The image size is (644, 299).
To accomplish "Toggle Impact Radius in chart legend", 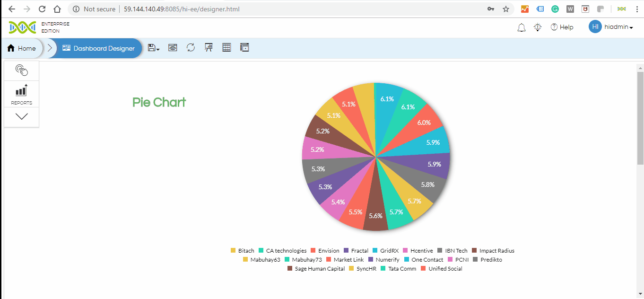I will coord(493,251).
